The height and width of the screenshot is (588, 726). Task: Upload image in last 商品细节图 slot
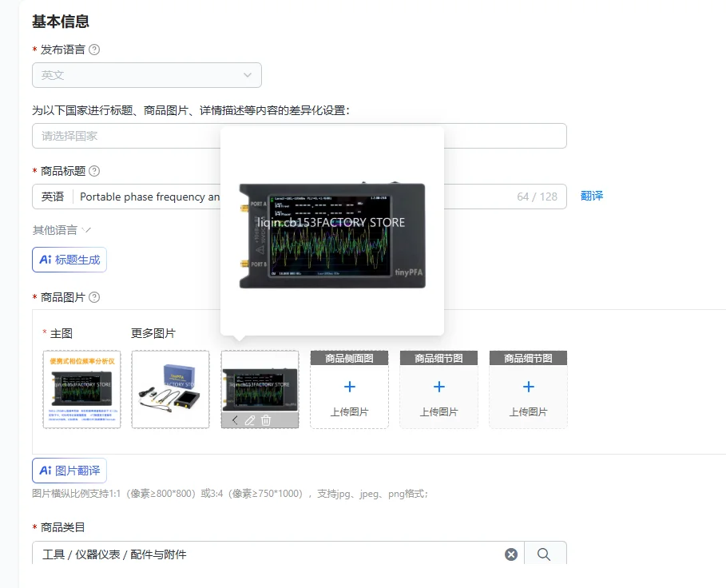tap(528, 389)
